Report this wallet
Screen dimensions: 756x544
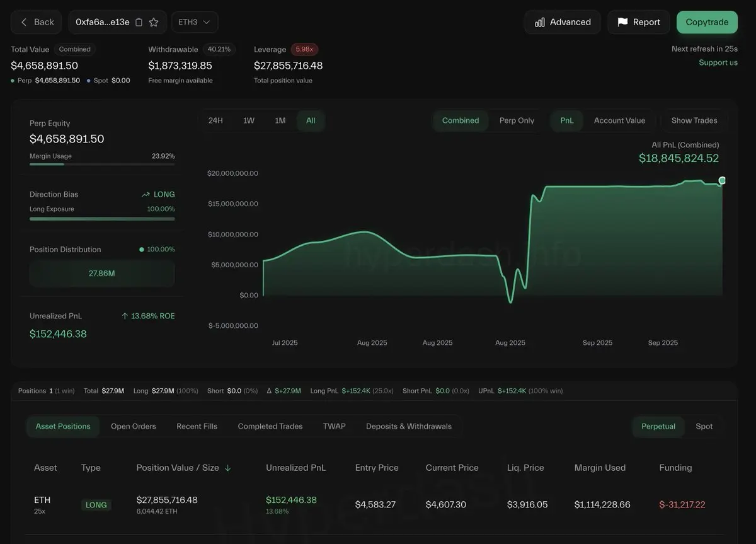[638, 22]
